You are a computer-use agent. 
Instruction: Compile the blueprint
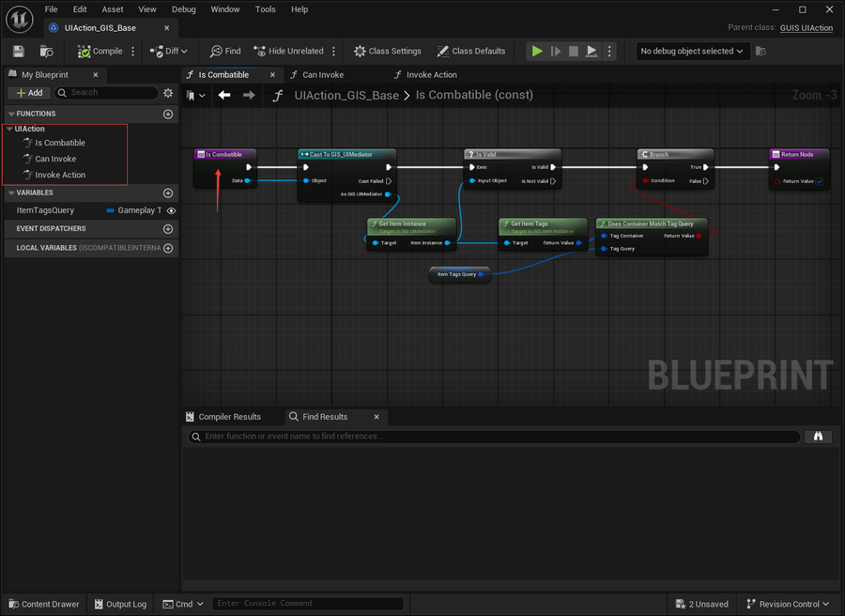click(100, 52)
